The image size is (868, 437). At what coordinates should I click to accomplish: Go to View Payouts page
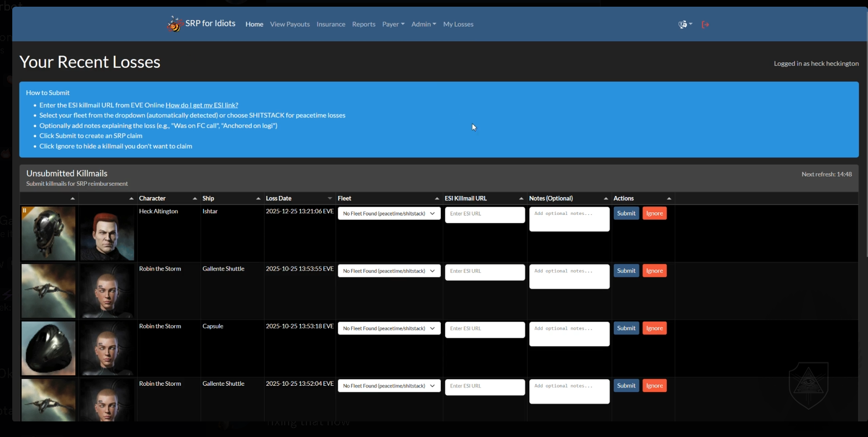(290, 24)
